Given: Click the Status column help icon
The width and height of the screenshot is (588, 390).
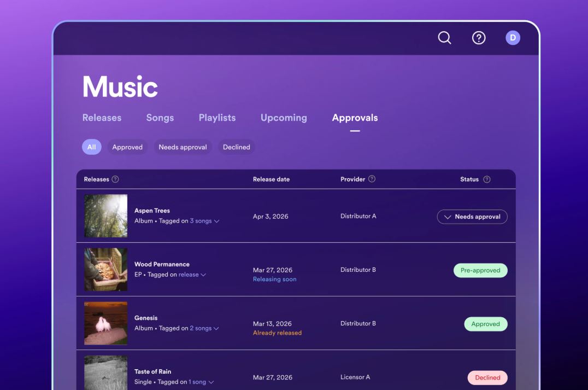Looking at the screenshot, I should click(486, 179).
